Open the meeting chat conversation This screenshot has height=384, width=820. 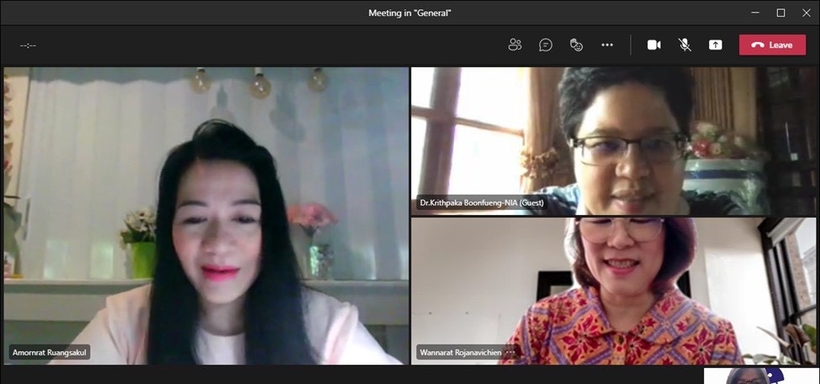[545, 45]
